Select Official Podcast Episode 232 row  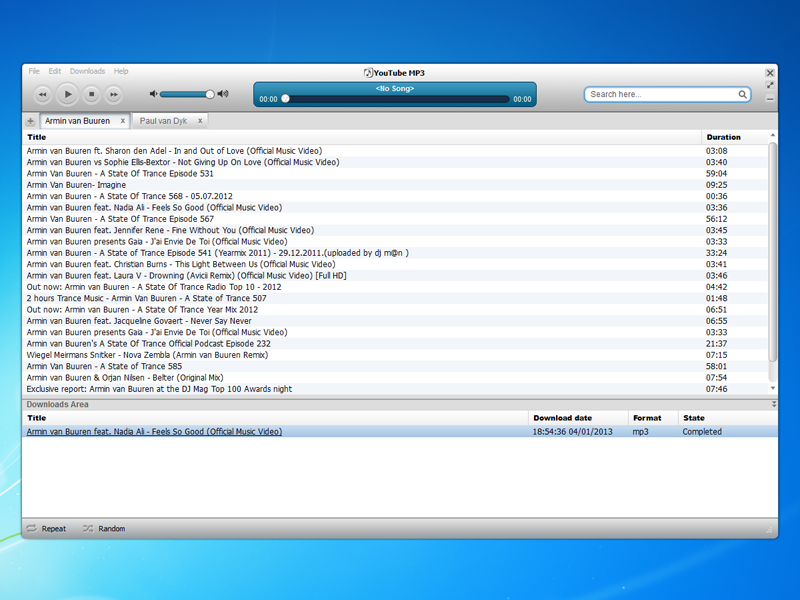pyautogui.click(x=395, y=343)
